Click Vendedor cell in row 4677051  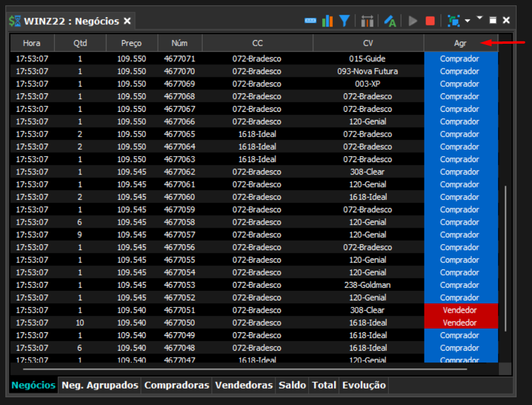tap(460, 310)
